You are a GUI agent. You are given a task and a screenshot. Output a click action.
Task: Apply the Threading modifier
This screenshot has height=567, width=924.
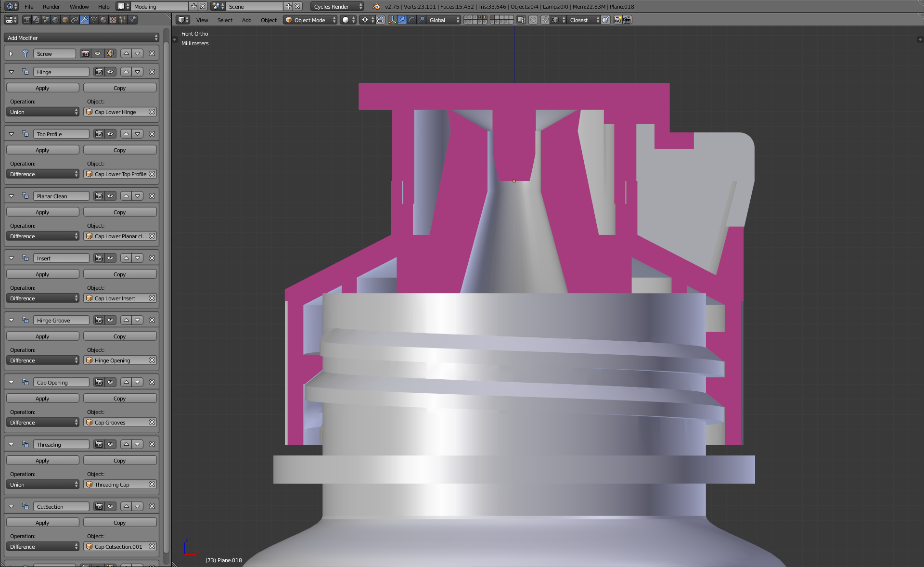pos(42,460)
